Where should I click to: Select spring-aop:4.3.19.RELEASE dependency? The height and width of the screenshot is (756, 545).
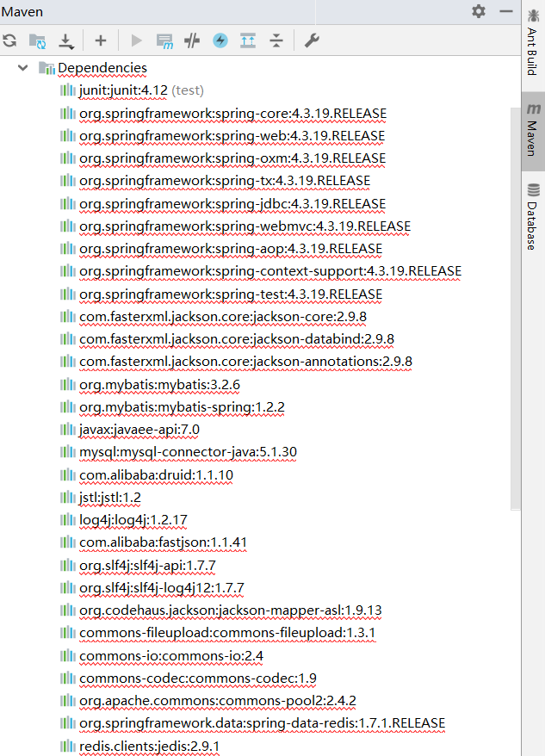221,249
